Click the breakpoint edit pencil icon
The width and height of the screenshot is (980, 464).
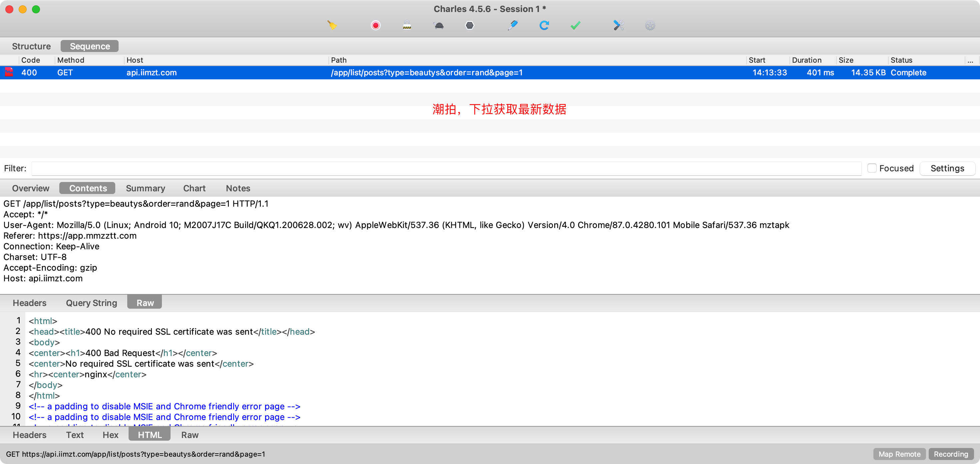(512, 26)
